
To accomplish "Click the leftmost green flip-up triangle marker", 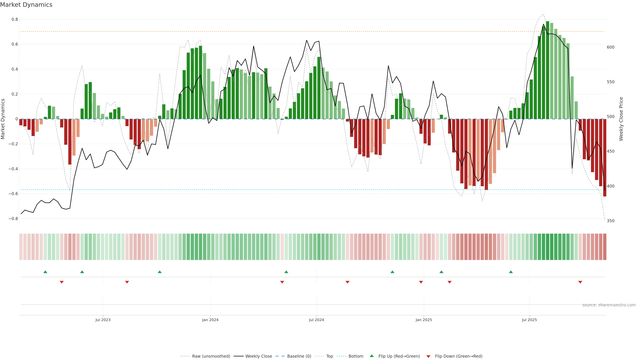I will pyautogui.click(x=45, y=272).
